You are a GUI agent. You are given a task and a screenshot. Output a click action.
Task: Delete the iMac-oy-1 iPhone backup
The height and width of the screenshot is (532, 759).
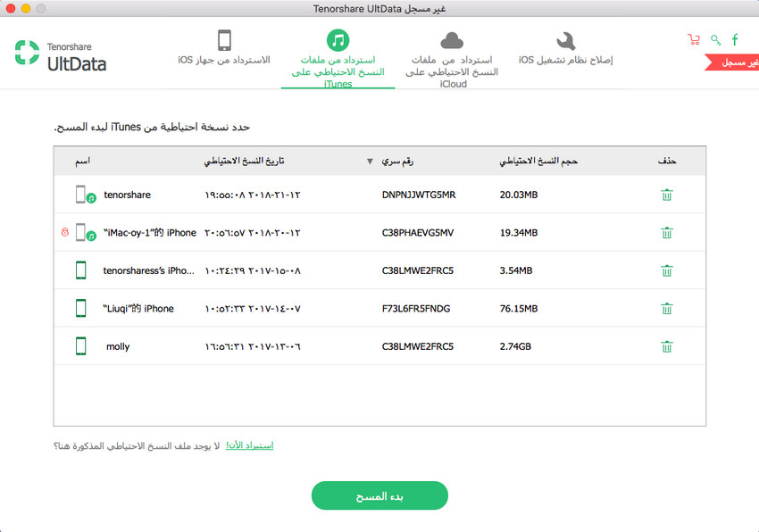tap(666, 232)
